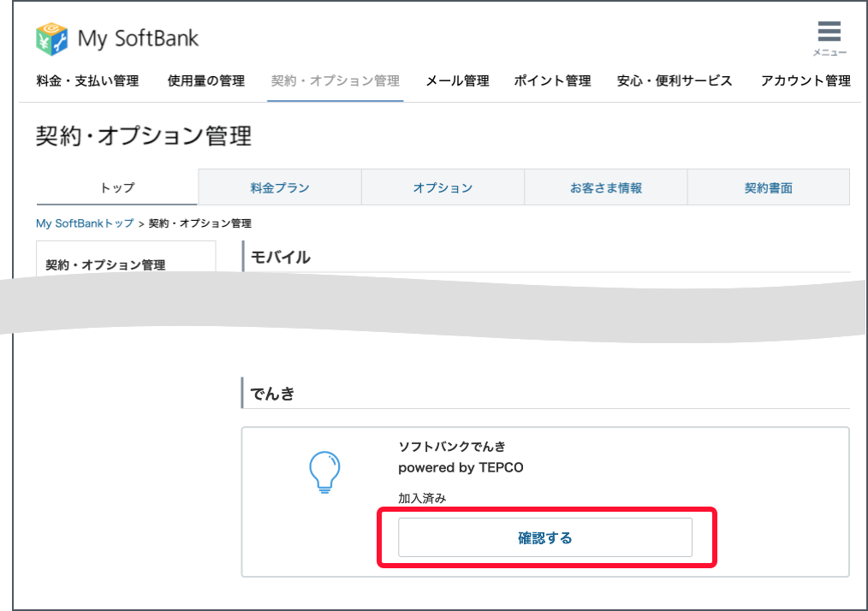
Task: Click the 確認する button for ソフトバンクでんき
Action: pos(545,537)
